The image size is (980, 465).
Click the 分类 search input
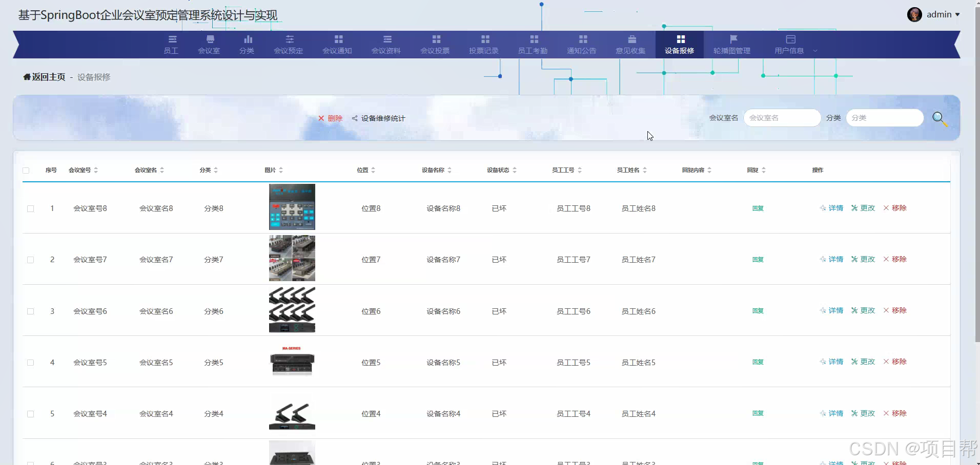point(885,118)
